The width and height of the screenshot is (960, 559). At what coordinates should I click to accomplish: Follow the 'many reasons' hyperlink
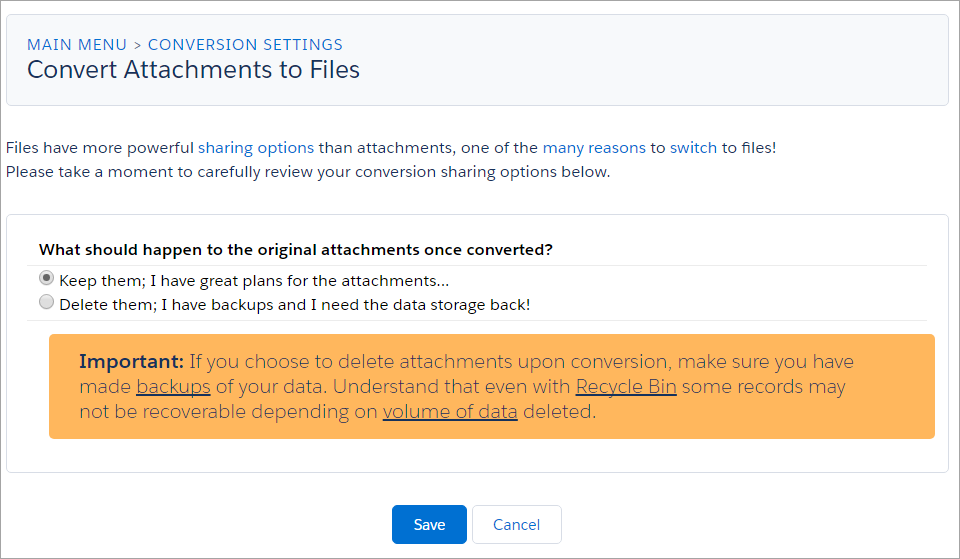tap(594, 148)
